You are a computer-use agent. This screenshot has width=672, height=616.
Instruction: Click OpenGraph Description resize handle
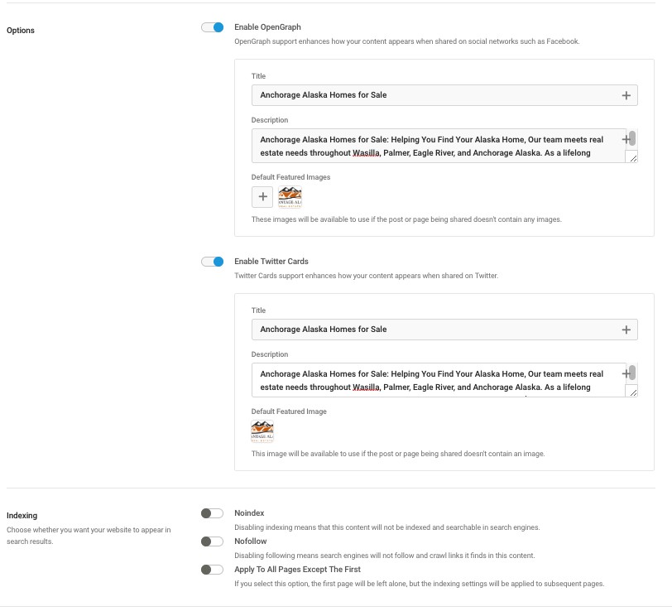coord(632,157)
